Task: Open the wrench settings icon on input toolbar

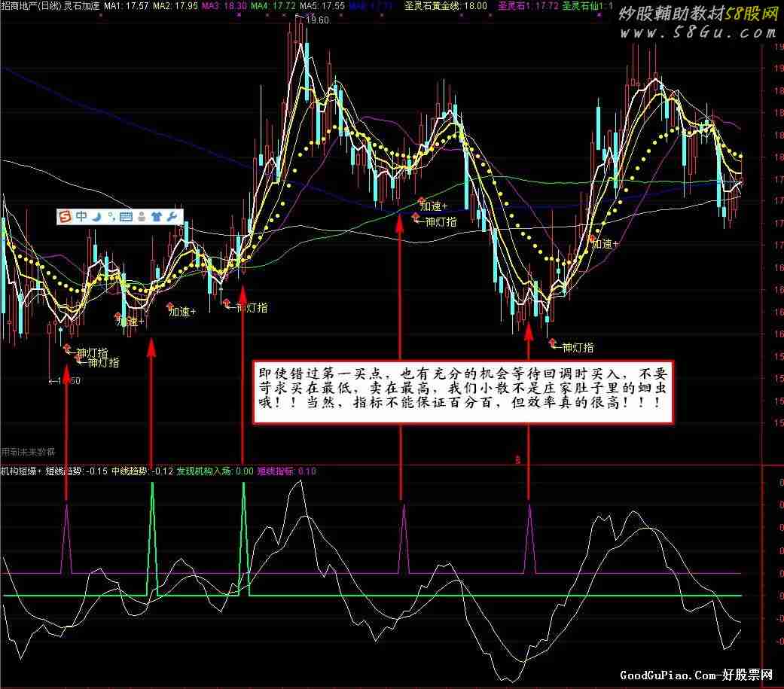Action: (x=172, y=217)
